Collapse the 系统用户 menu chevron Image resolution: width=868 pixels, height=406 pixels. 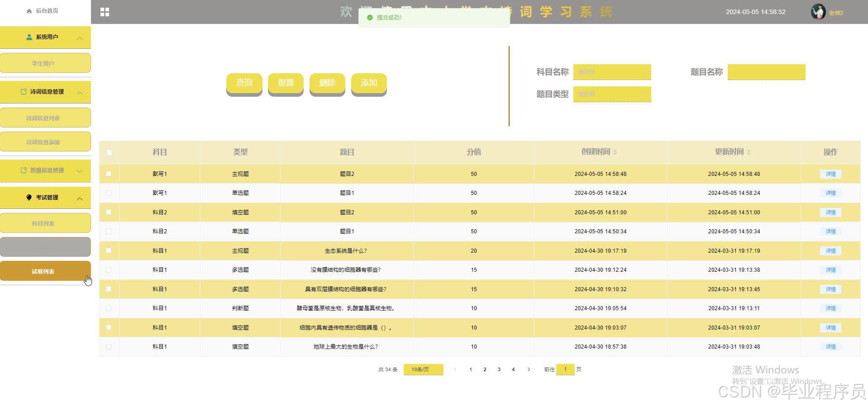(x=80, y=38)
